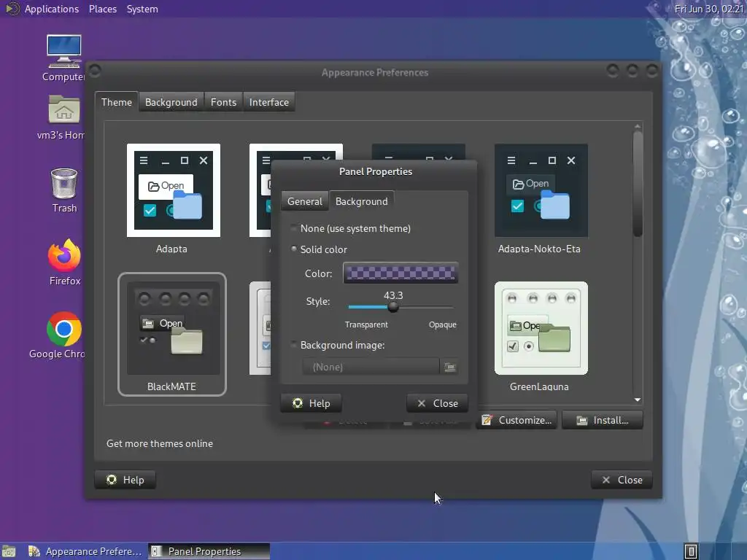
Task: Open the Applications menu
Action: point(52,9)
